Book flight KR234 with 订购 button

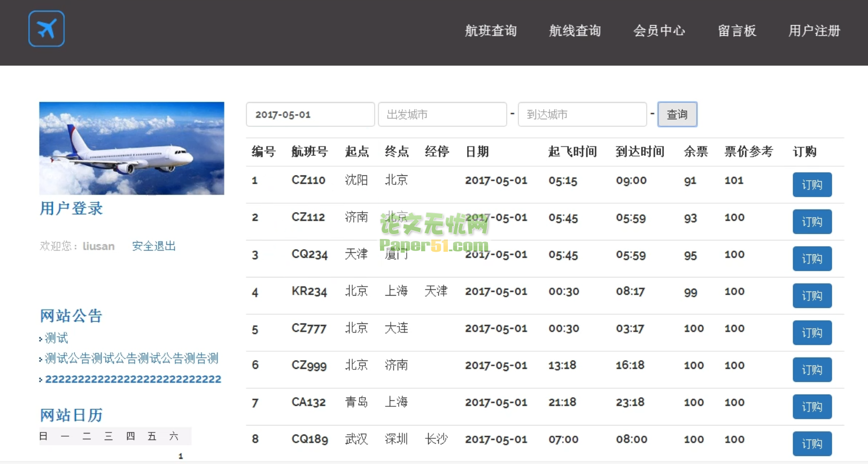[812, 296]
